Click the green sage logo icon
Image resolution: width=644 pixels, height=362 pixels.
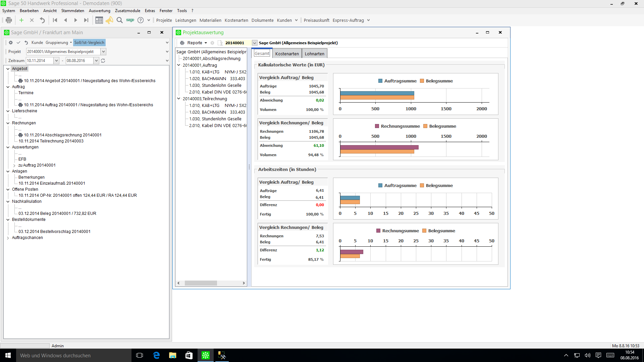coord(130,20)
